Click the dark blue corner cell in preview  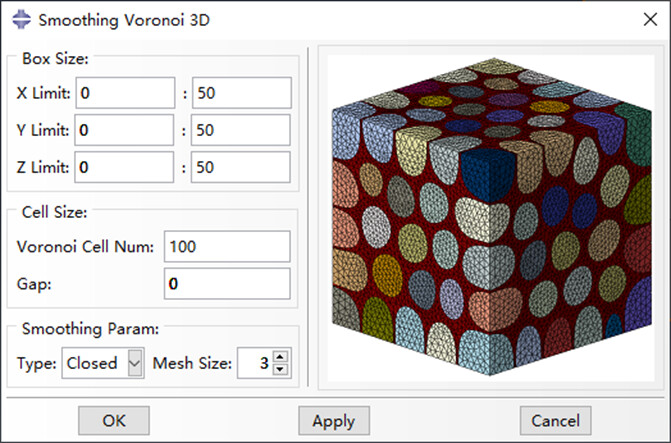tap(487, 175)
